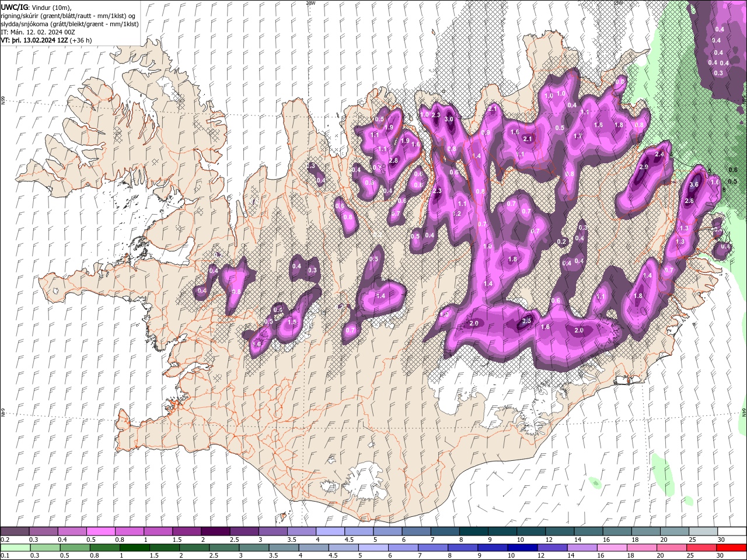Click the bright pink 0.5–0.8 snow legend swatch
This screenshot has height=560, width=747.
click(101, 531)
